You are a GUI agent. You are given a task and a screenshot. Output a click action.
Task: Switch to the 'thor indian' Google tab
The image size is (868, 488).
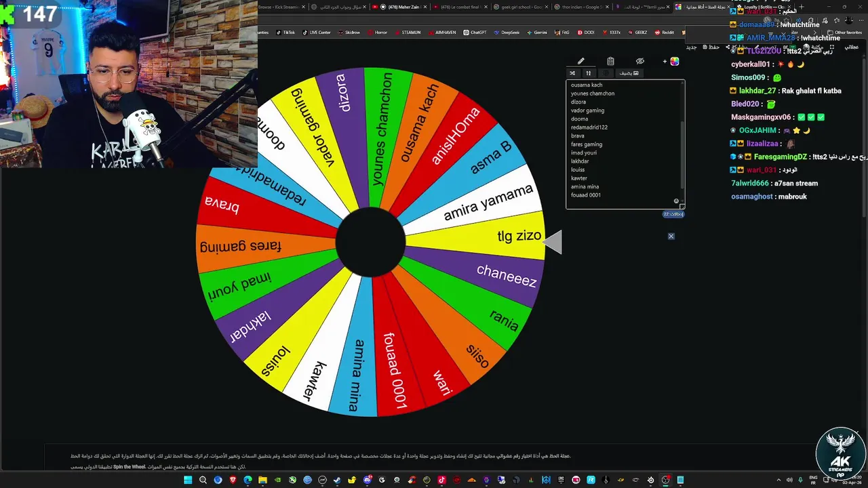(581, 7)
